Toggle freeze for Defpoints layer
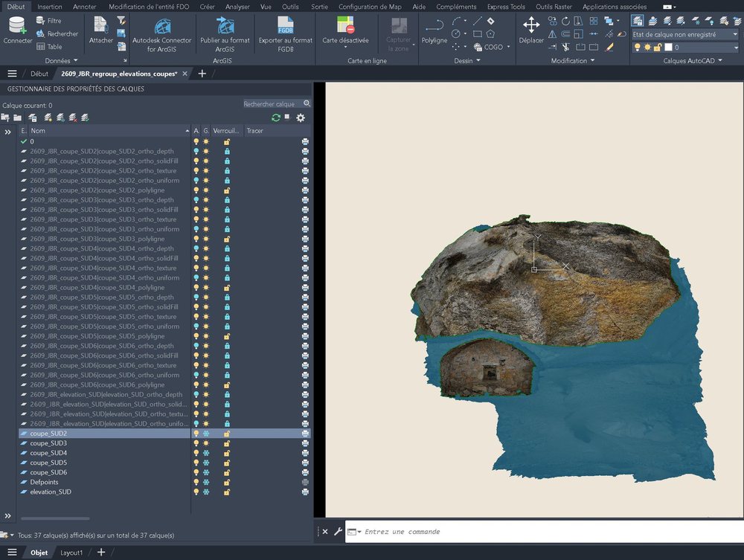 point(206,482)
